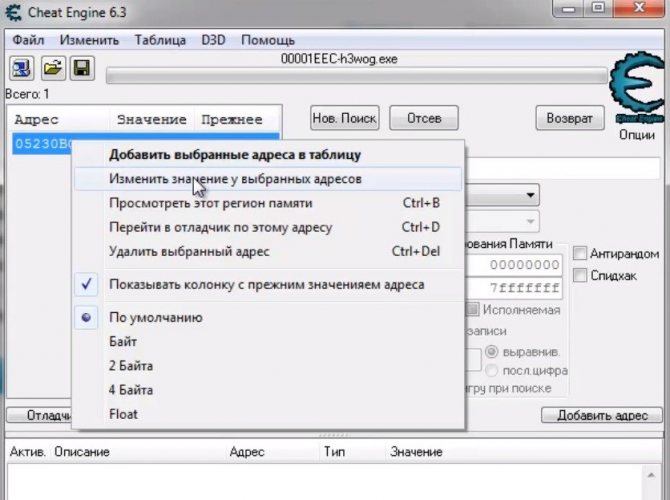Viewport: 670px width, 500px height.
Task: Select Байт display type
Action: coord(268,341)
